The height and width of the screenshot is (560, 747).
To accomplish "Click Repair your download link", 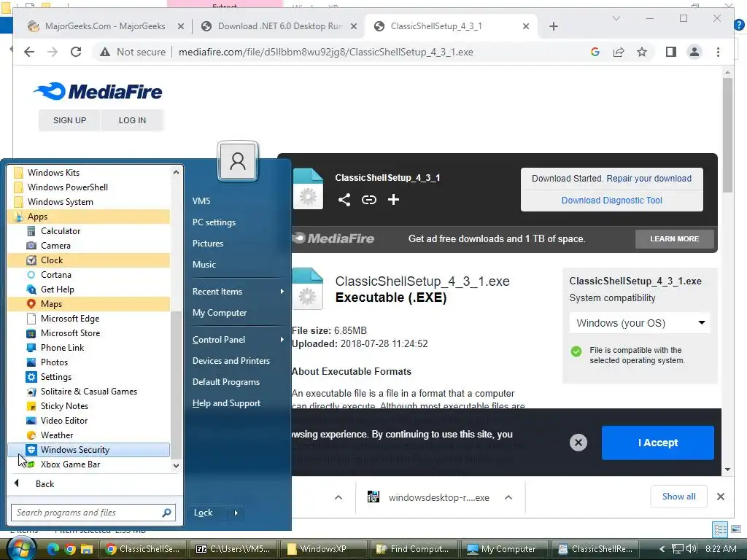I will [649, 179].
